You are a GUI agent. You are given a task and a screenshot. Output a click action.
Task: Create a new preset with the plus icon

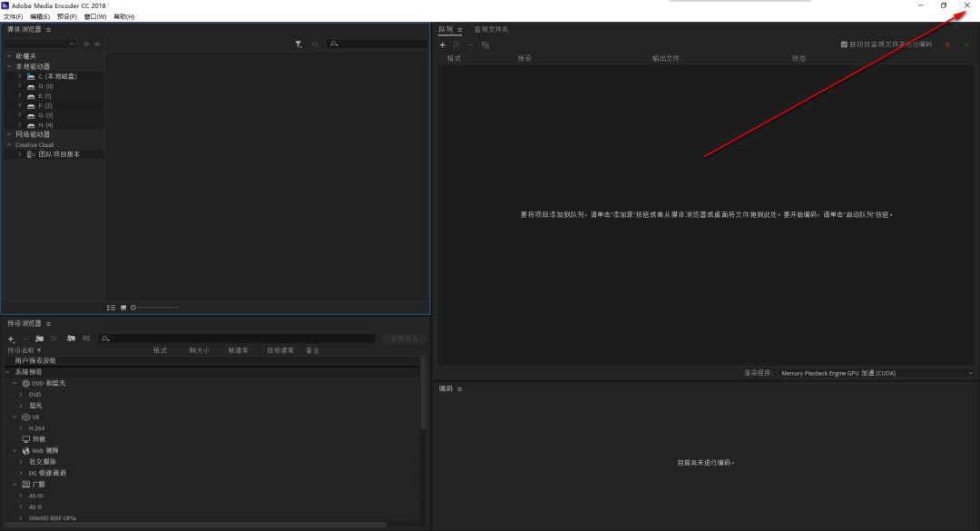10,339
